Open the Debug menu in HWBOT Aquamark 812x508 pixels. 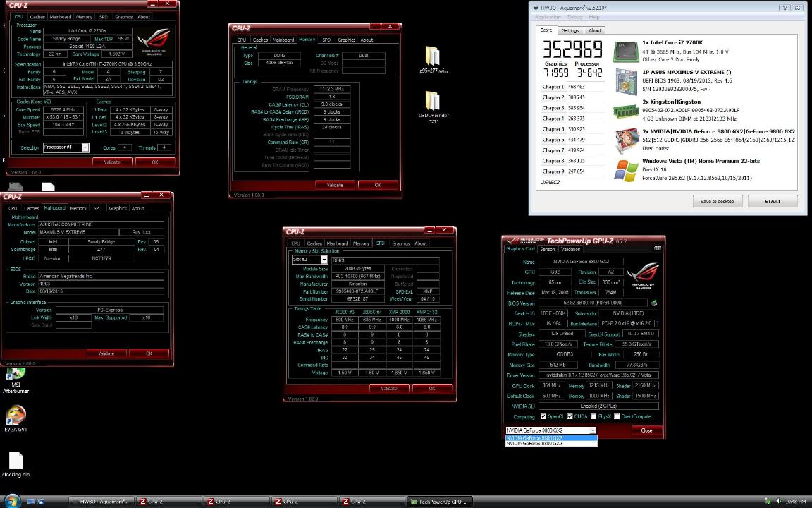575,17
